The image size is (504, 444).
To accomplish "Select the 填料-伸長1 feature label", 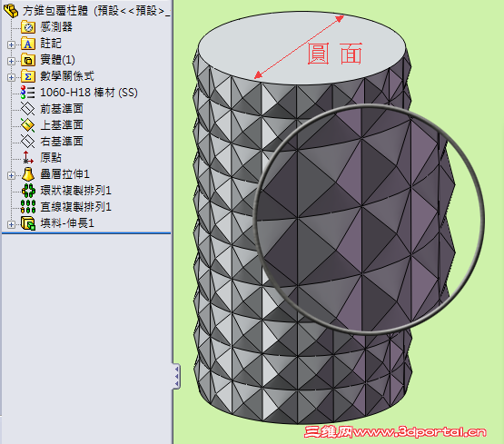I will [67, 223].
